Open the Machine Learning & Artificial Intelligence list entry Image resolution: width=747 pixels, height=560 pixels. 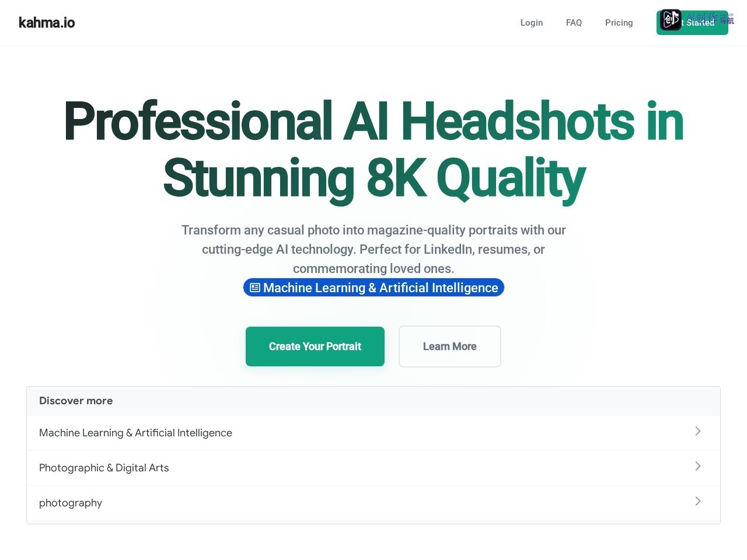point(373,433)
